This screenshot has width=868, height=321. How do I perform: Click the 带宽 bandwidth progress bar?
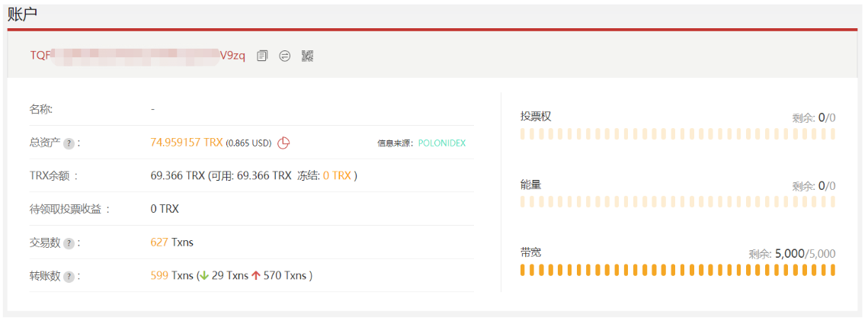677,270
